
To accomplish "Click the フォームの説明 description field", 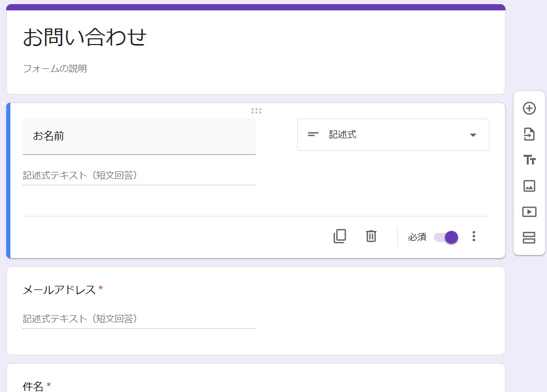I will [55, 68].
